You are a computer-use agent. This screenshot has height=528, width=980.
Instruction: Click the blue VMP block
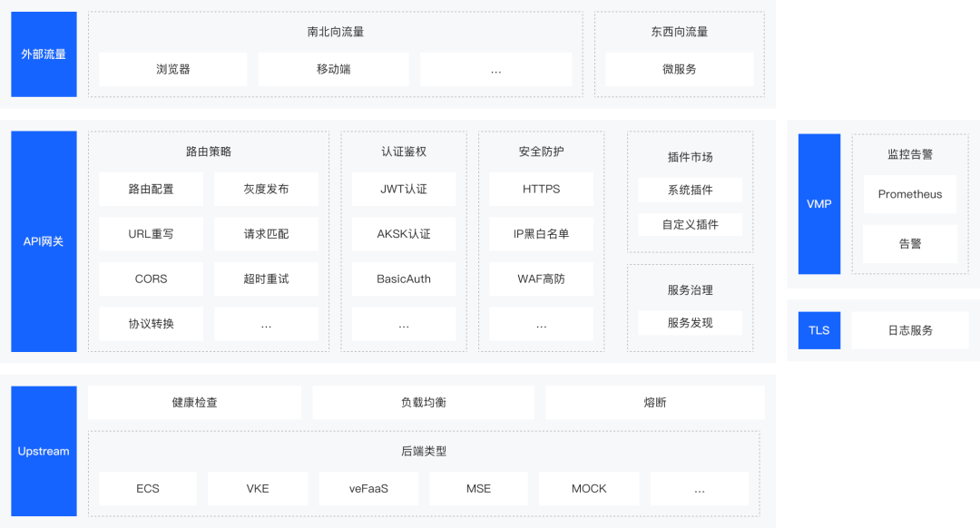pyautogui.click(x=819, y=204)
